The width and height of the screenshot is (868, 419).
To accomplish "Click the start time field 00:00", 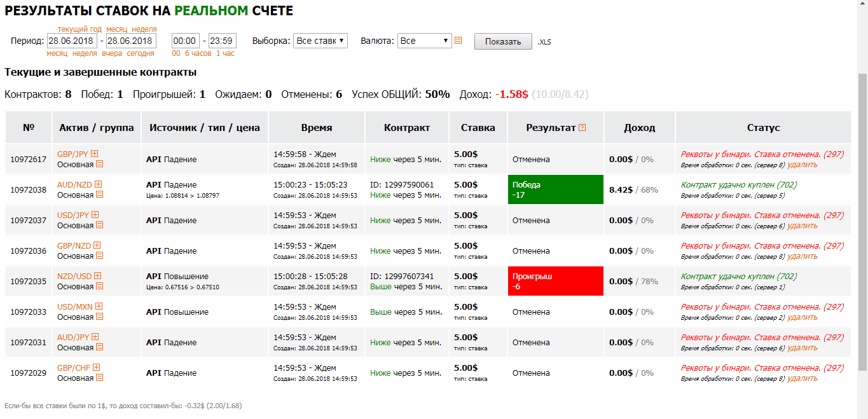I will click(x=186, y=41).
